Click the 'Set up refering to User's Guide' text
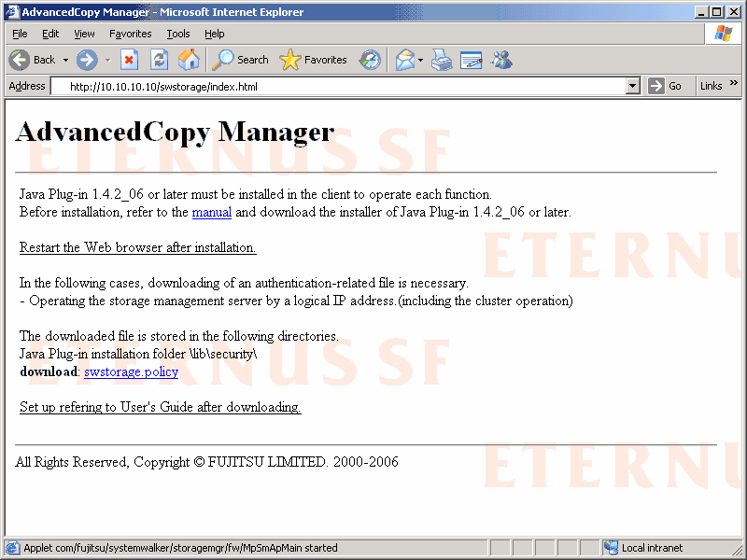 tap(106, 407)
